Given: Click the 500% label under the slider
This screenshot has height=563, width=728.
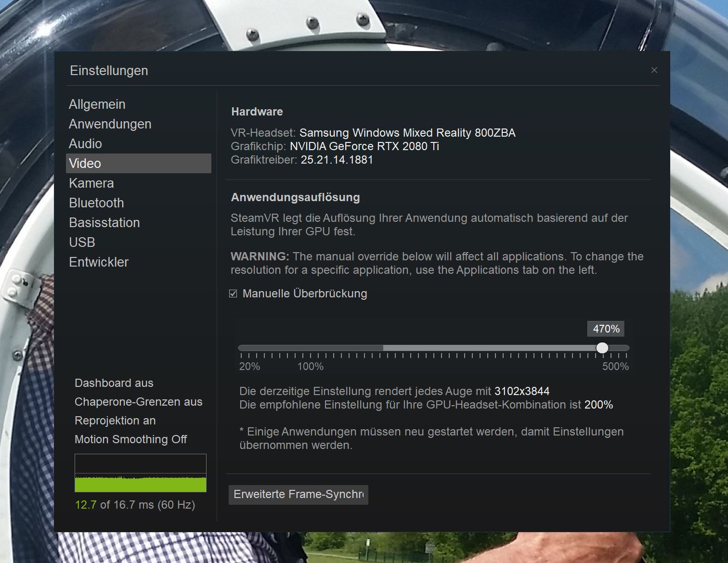Looking at the screenshot, I should coord(615,367).
